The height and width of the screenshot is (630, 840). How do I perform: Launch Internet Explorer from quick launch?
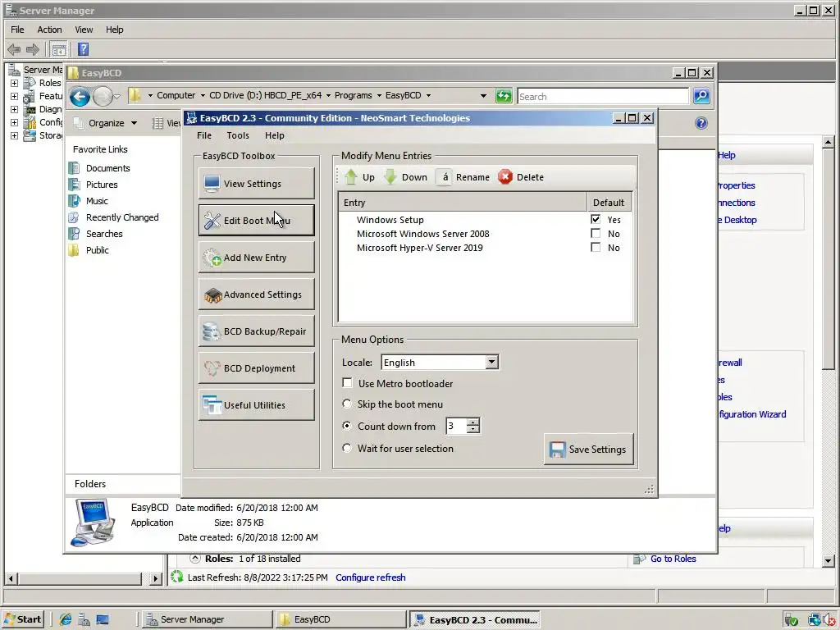pyautogui.click(x=66, y=619)
